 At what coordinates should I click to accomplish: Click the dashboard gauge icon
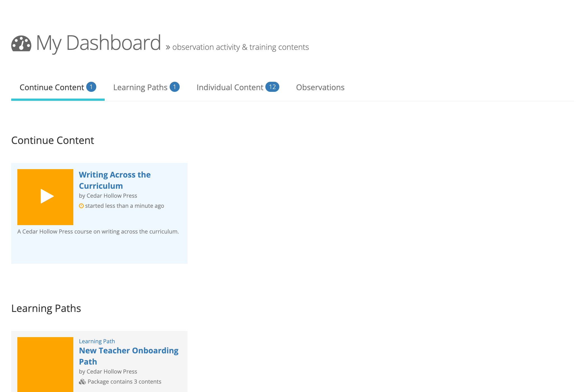tap(21, 44)
